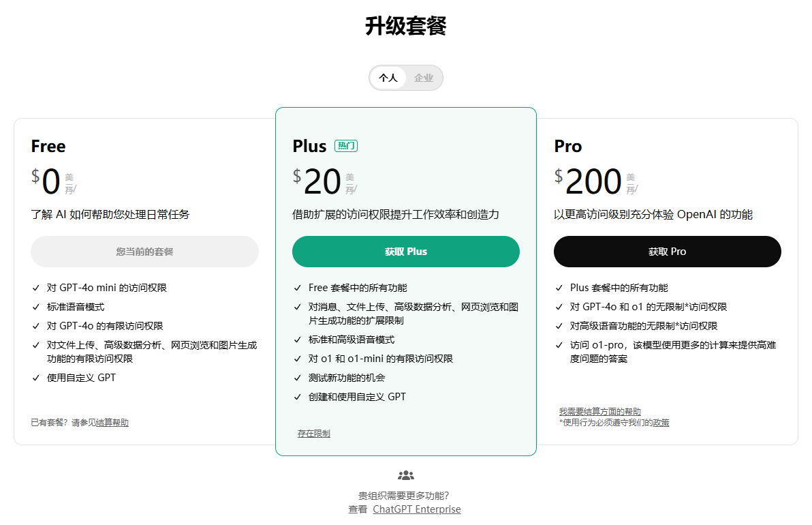
Task: Click the 获取 Pro button
Action: coord(668,252)
